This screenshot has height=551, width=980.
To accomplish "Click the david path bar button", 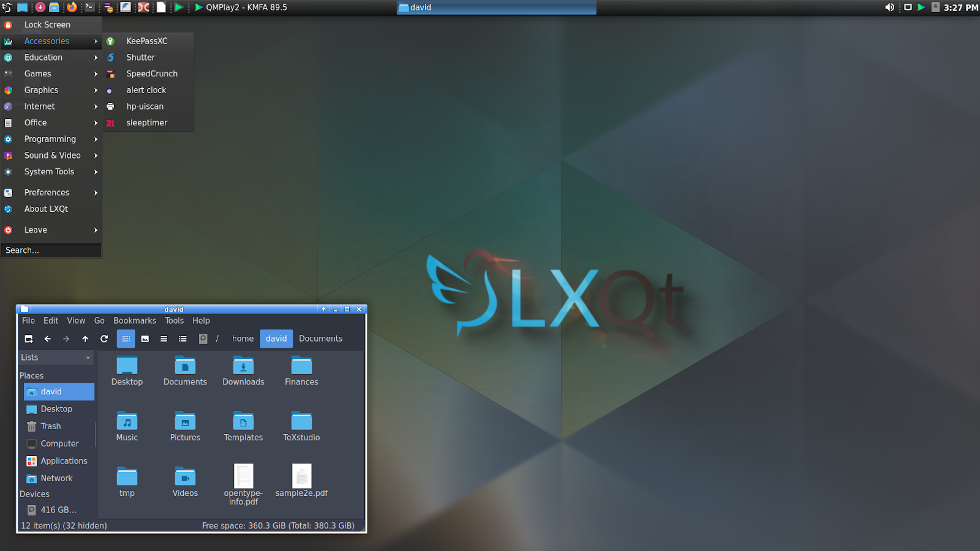I will click(x=276, y=339).
